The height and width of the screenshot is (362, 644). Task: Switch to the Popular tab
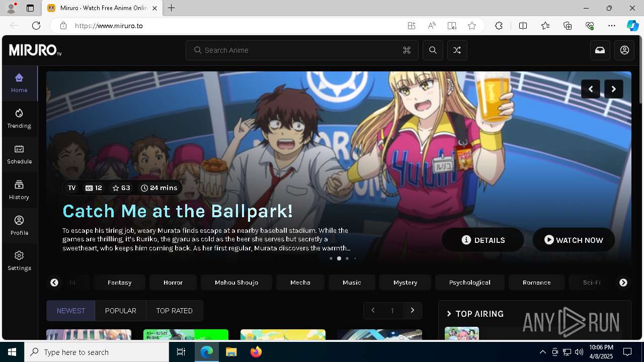pyautogui.click(x=121, y=311)
